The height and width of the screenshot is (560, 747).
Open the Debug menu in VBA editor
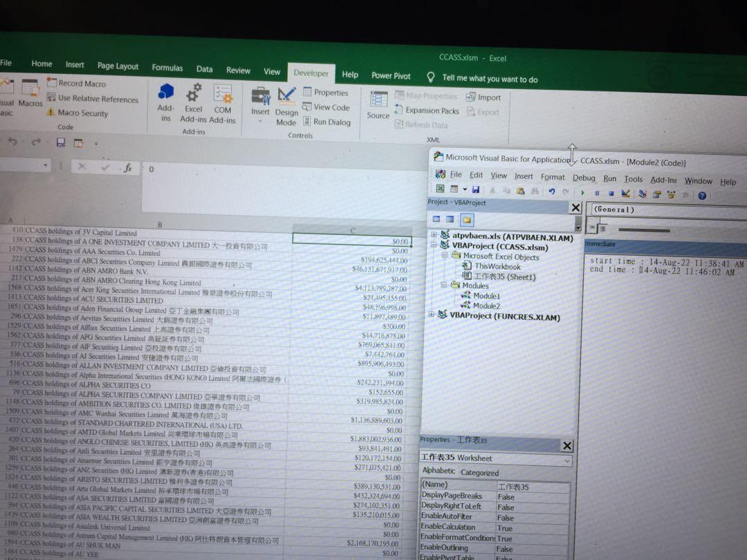pyautogui.click(x=584, y=178)
